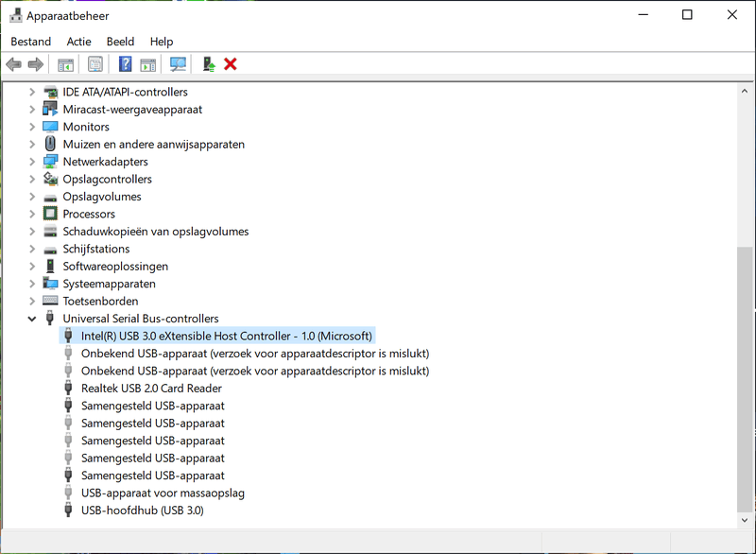Click the scan for hardware changes monitor icon
The image size is (756, 554).
click(178, 64)
